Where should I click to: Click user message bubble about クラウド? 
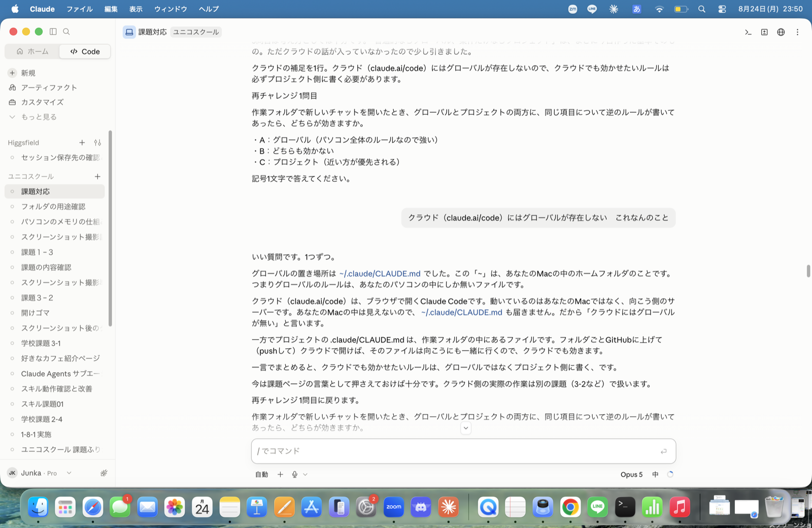click(538, 217)
